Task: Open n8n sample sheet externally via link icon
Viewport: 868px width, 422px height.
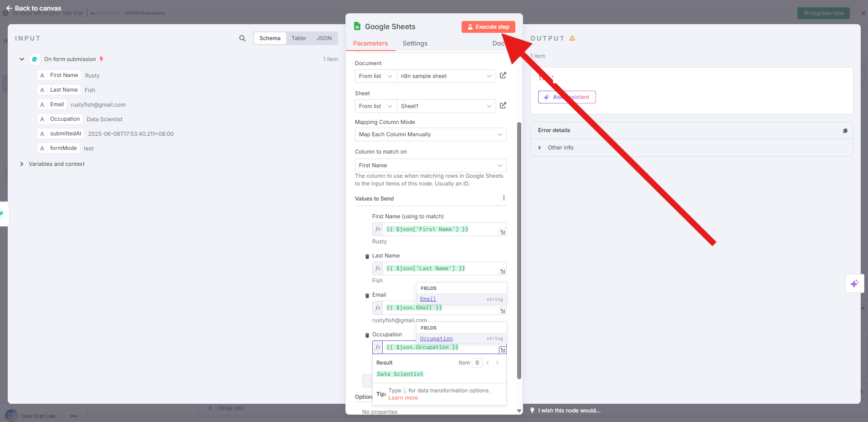Action: (503, 76)
